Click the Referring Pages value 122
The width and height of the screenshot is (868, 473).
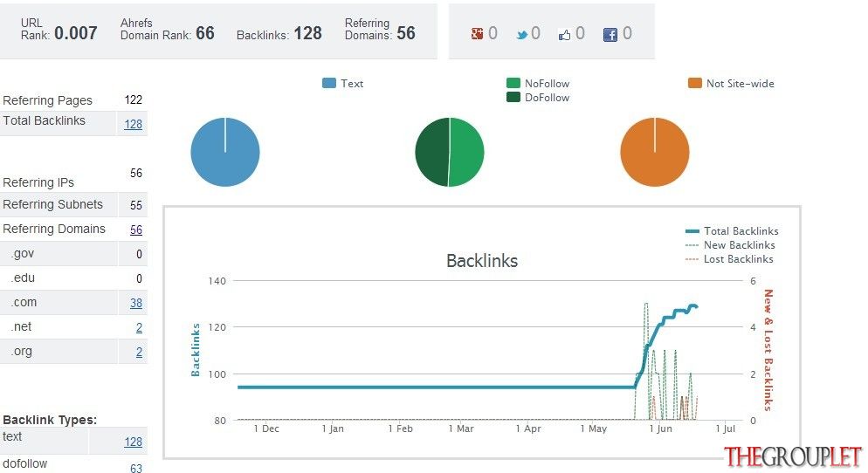coord(134,99)
